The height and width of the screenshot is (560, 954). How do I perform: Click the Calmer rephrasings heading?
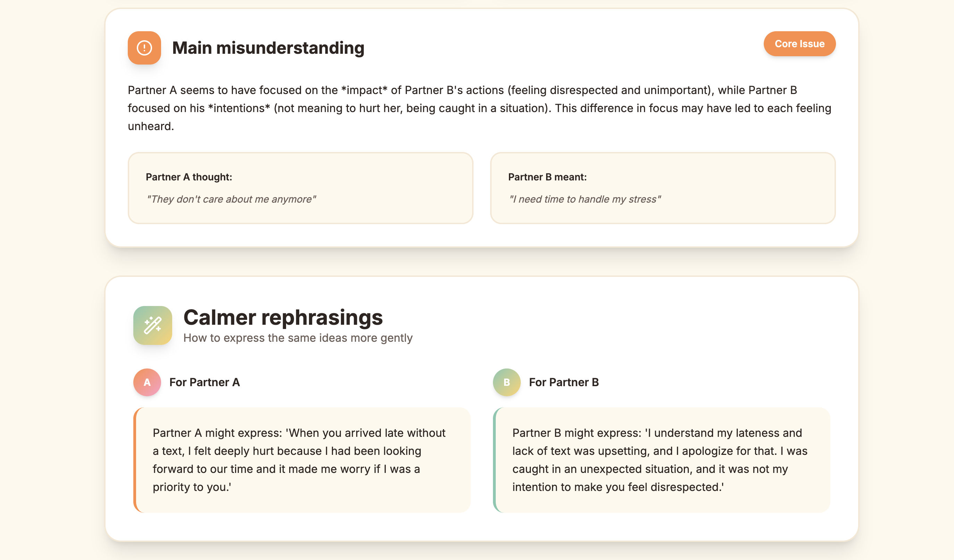[x=283, y=317]
